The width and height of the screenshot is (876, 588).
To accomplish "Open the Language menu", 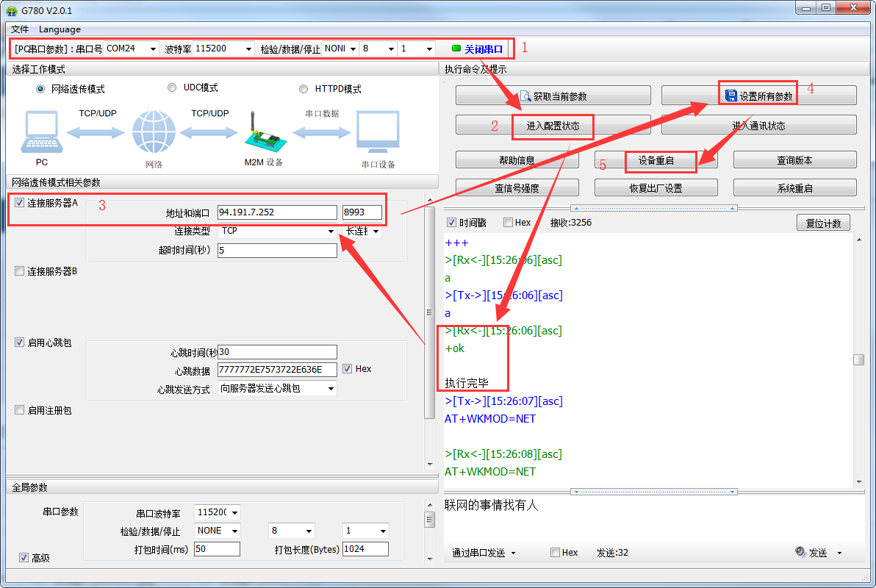I will coord(60,29).
